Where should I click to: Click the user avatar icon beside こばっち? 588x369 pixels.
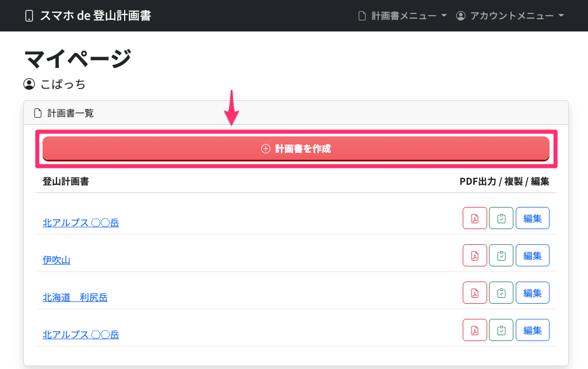coord(29,84)
